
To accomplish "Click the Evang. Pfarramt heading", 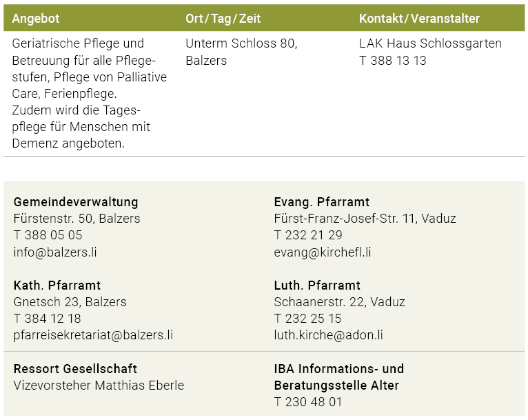I will point(321,202).
